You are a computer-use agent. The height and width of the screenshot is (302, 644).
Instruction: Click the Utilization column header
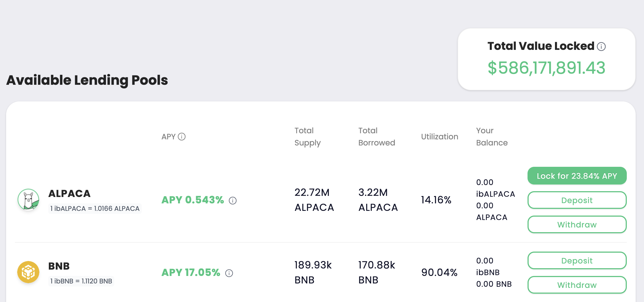[x=440, y=137]
